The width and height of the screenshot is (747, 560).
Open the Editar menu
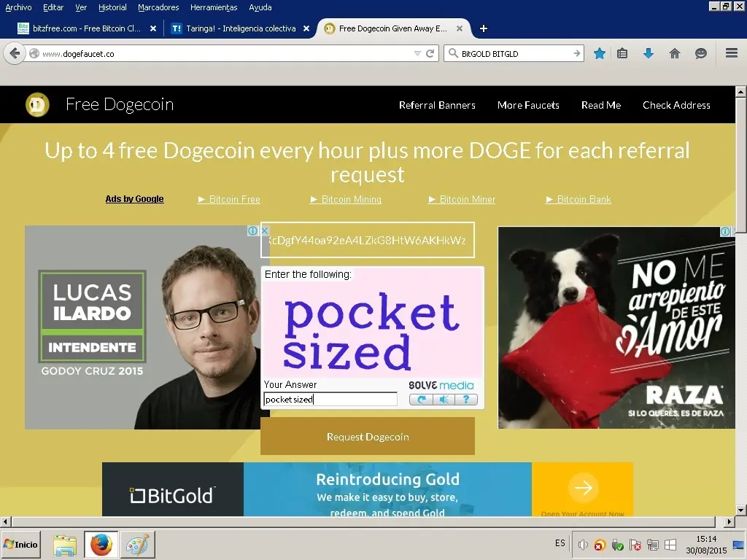coord(53,7)
